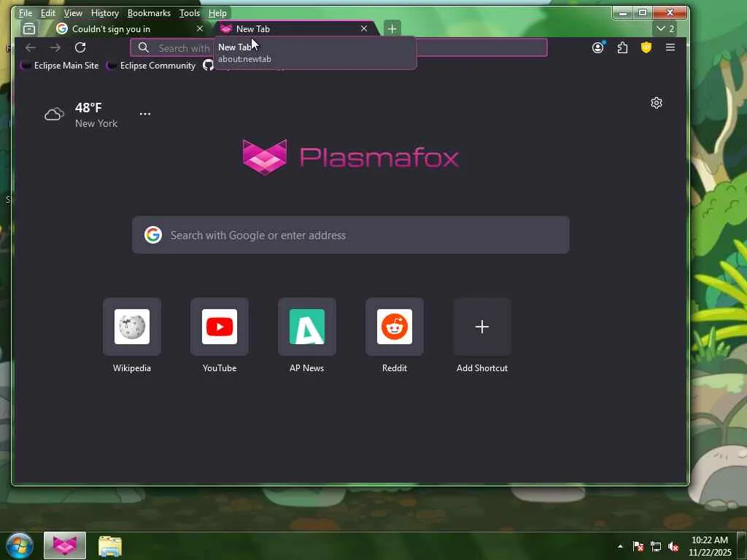Click the Plasmafox taskbar button
747x560 pixels.
[x=65, y=545]
